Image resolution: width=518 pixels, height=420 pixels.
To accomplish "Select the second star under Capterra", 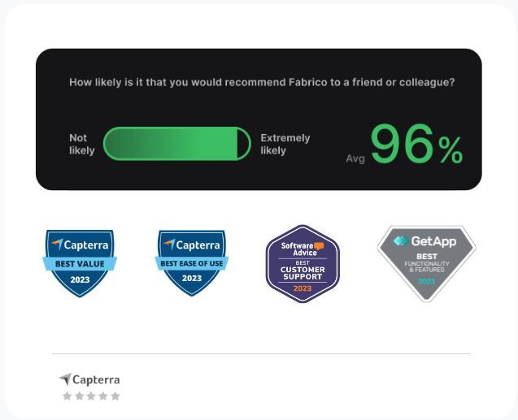I will [x=80, y=396].
